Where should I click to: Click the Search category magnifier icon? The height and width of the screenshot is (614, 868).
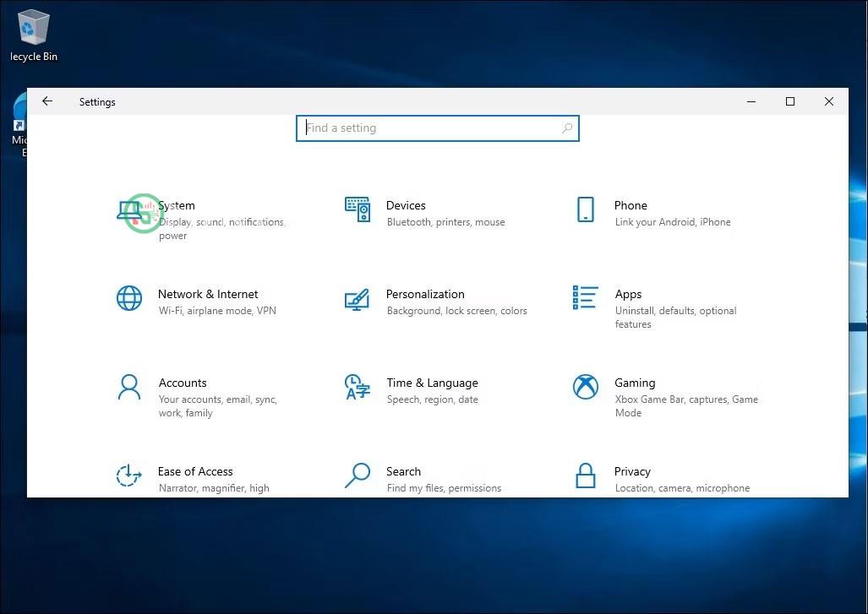click(x=358, y=475)
